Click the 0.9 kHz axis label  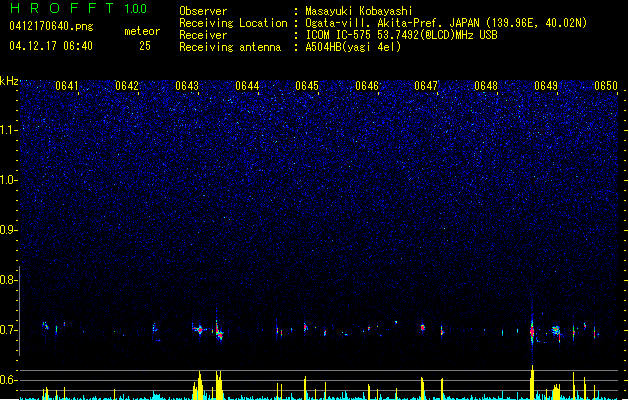(x=8, y=230)
